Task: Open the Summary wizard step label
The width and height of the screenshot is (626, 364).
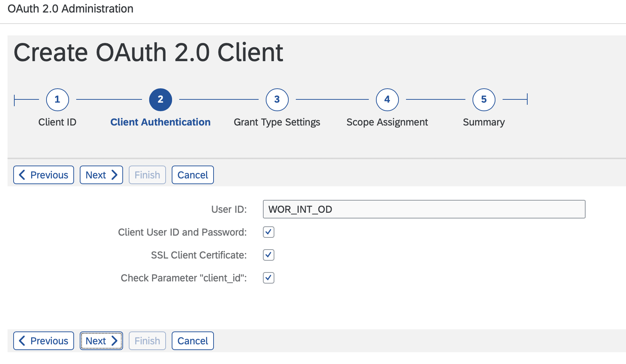Action: tap(484, 122)
